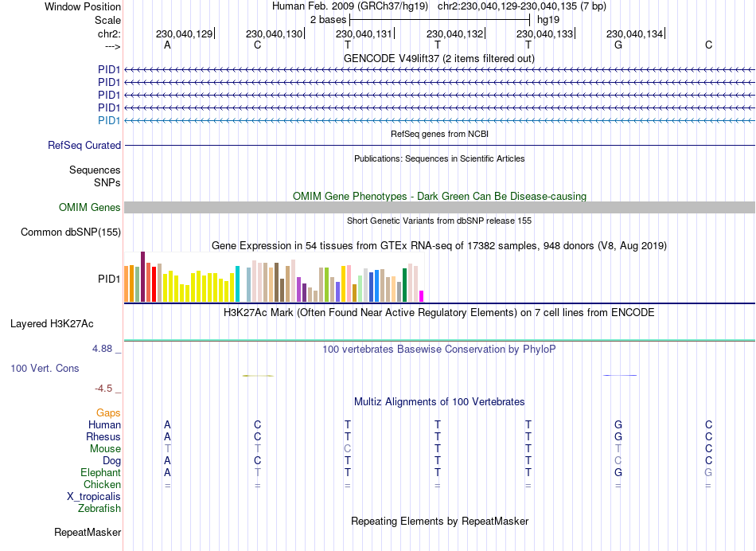Screen dimensions: 756x551
Task: Click the tall maroon bar in the GTEx chart
Action: tap(142, 276)
